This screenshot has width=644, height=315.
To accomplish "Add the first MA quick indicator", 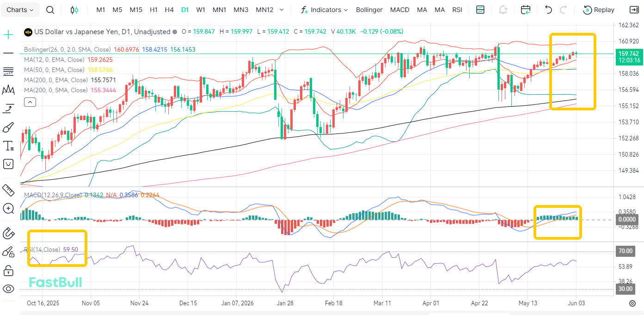I will pyautogui.click(x=422, y=10).
